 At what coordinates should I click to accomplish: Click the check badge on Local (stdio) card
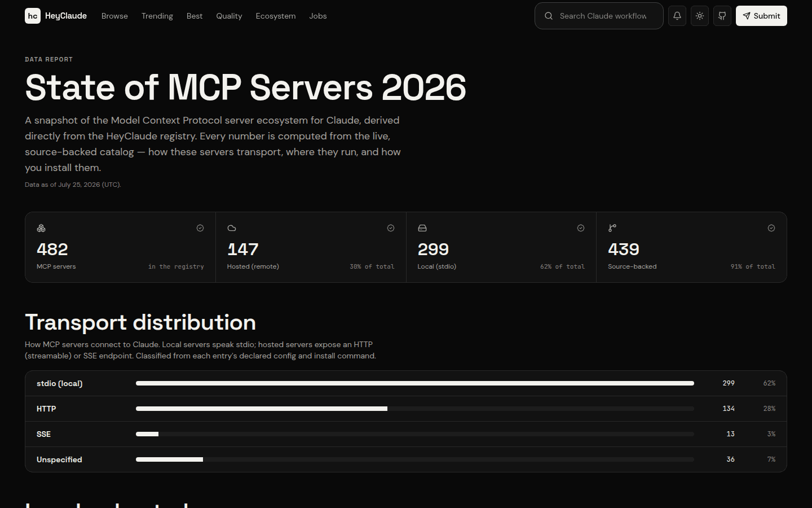(581, 228)
